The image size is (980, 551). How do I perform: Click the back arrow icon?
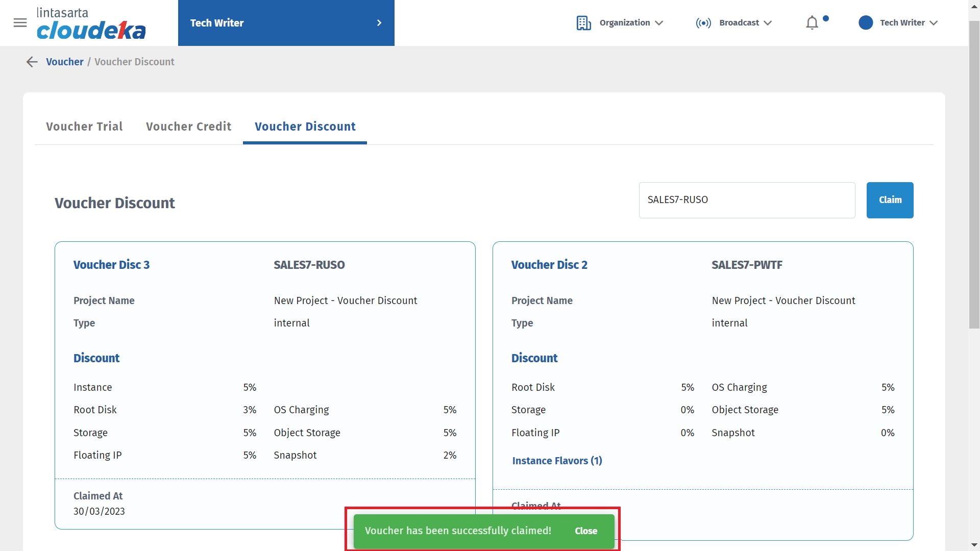[32, 62]
